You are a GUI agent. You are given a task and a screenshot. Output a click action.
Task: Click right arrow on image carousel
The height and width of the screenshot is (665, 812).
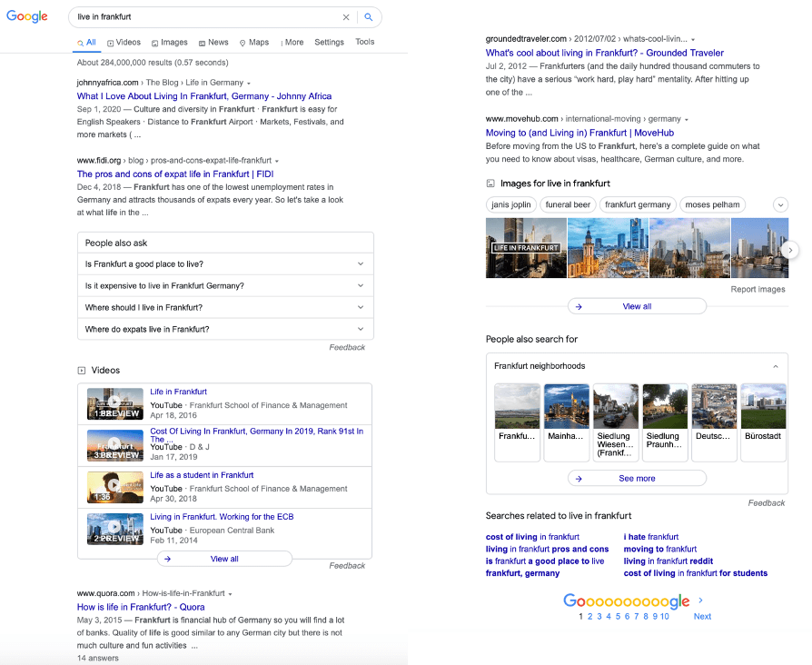790,250
